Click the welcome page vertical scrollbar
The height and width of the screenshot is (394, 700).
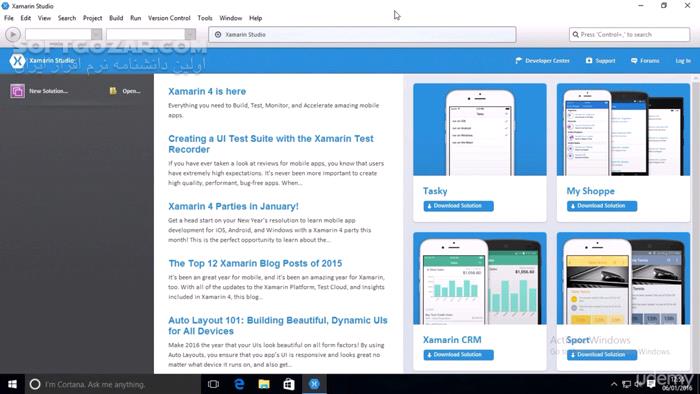coord(696,223)
